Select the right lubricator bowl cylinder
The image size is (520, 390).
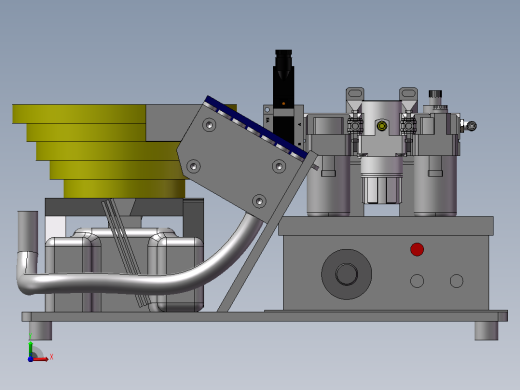[x=435, y=185]
